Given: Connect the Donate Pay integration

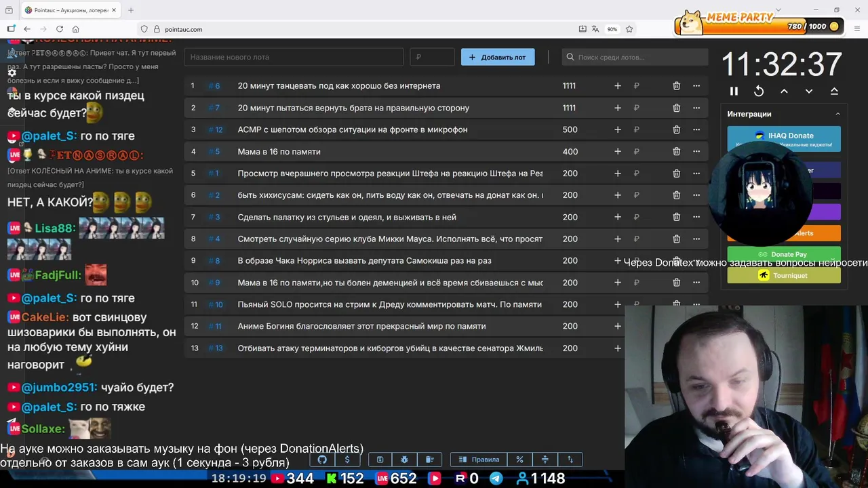Looking at the screenshot, I should [x=784, y=254].
